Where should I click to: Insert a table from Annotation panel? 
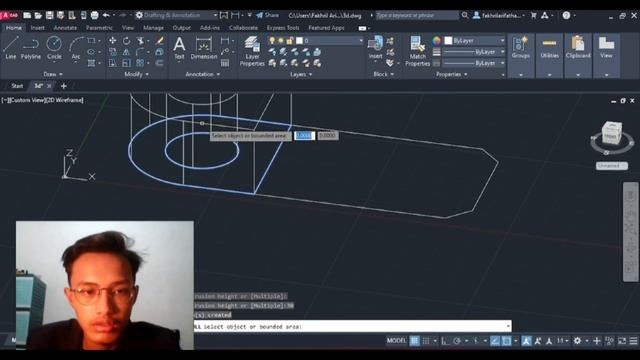coord(225,63)
